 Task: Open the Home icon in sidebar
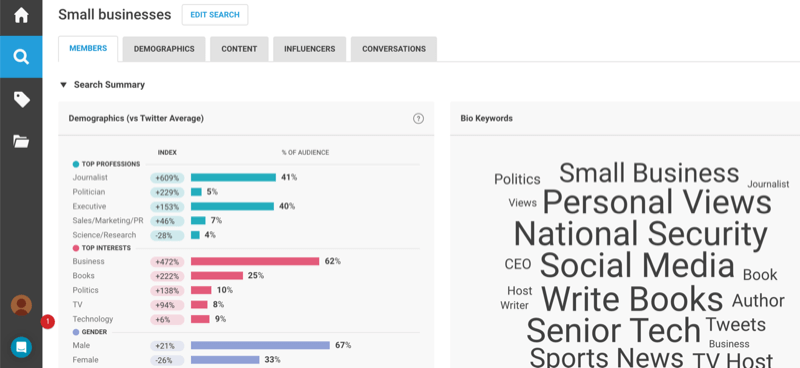[21, 15]
